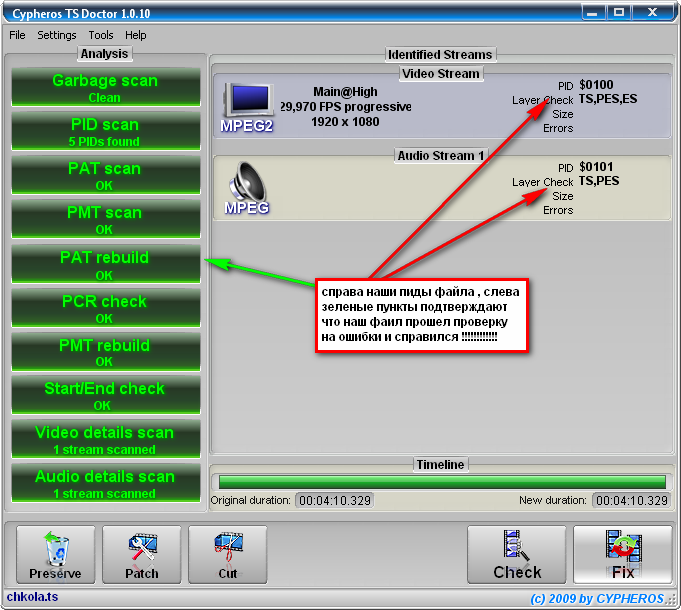The height and width of the screenshot is (610, 681).
Task: Click the PAT scan status item
Action: click(x=106, y=175)
